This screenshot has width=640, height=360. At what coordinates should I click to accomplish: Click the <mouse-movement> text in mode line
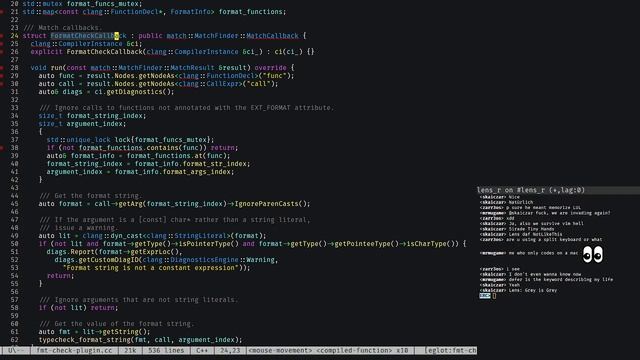coord(280,350)
